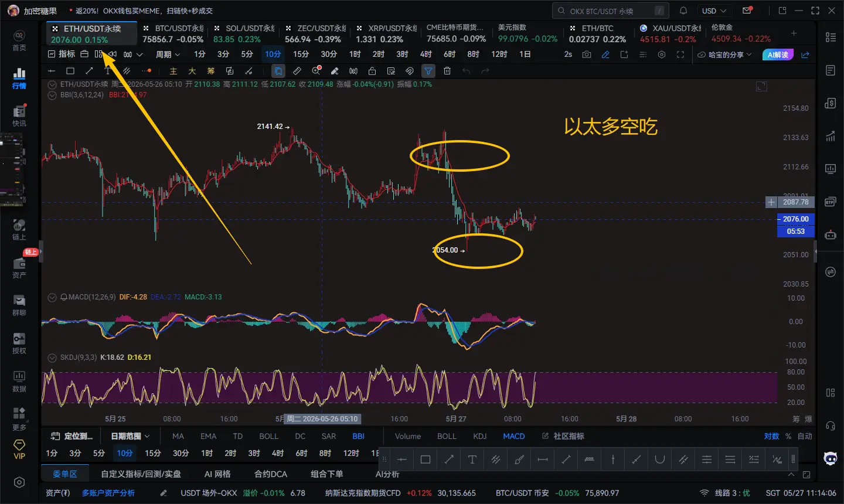Focus the OKX BTC/USDT search field
This screenshot has height=504, width=844.
pos(610,11)
